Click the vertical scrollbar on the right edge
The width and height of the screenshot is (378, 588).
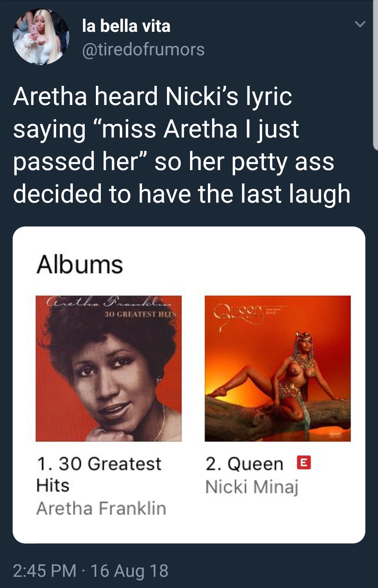coord(375,75)
